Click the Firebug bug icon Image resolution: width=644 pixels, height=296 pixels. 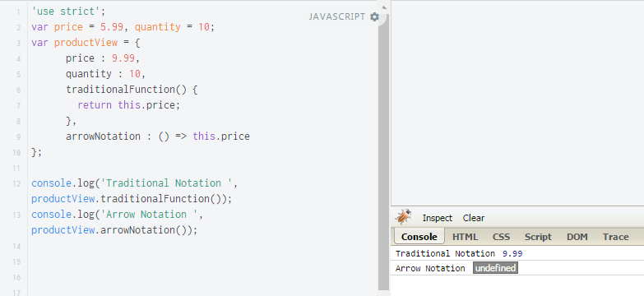click(403, 217)
